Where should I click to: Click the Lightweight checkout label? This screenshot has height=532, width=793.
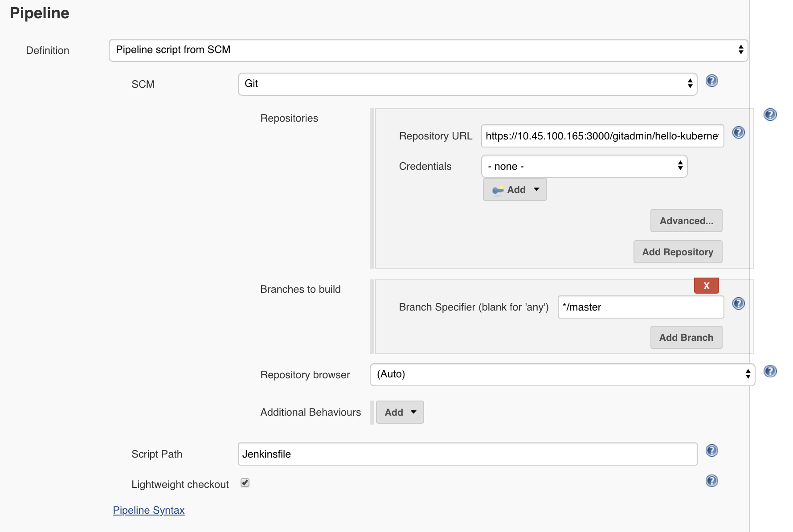(x=180, y=484)
